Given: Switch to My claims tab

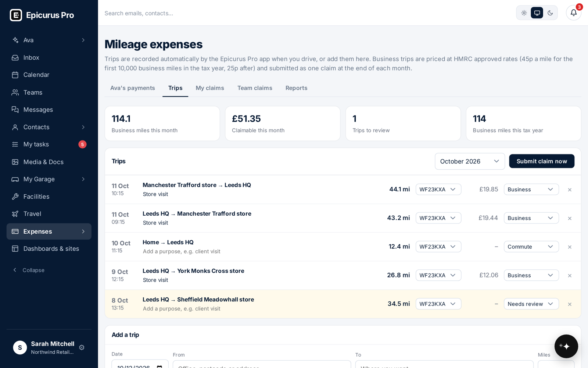Looking at the screenshot, I should point(210,88).
